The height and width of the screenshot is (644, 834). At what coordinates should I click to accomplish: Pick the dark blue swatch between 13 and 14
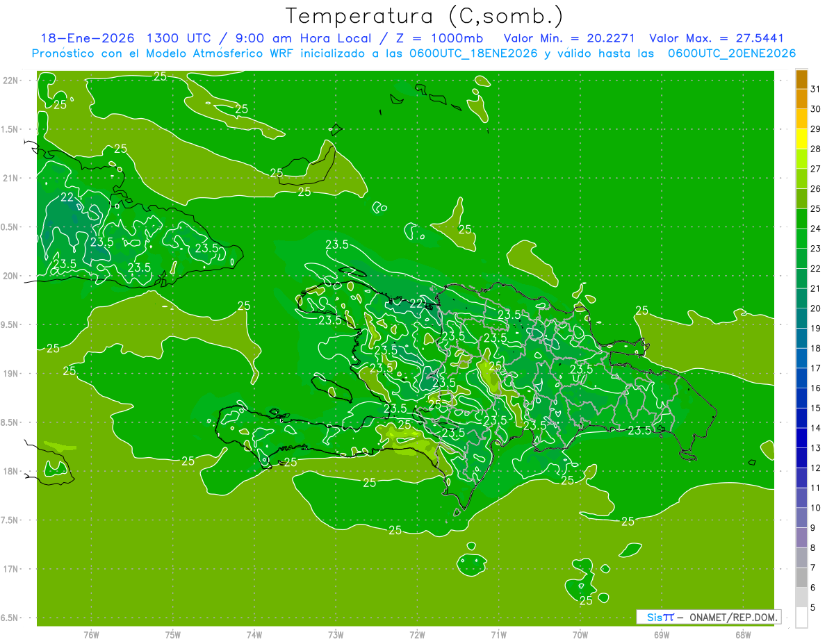click(x=801, y=438)
